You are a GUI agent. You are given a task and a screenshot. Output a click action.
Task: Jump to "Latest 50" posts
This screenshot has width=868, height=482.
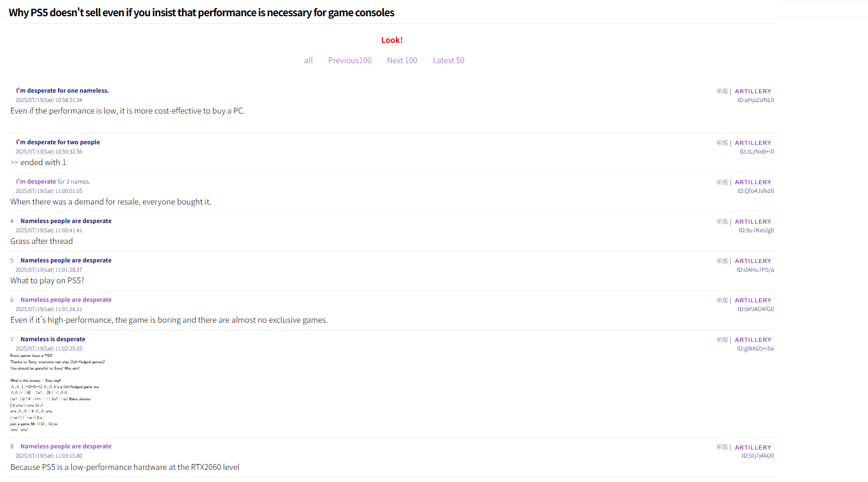[448, 60]
